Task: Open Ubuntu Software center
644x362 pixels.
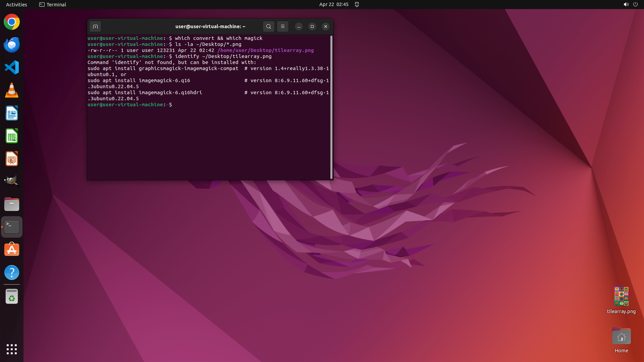Action: 12,250
